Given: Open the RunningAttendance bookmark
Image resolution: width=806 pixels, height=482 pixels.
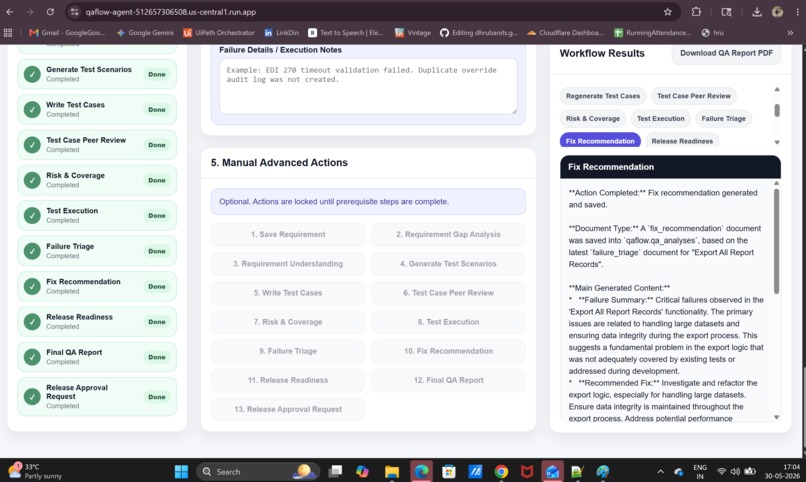Looking at the screenshot, I should click(652, 33).
